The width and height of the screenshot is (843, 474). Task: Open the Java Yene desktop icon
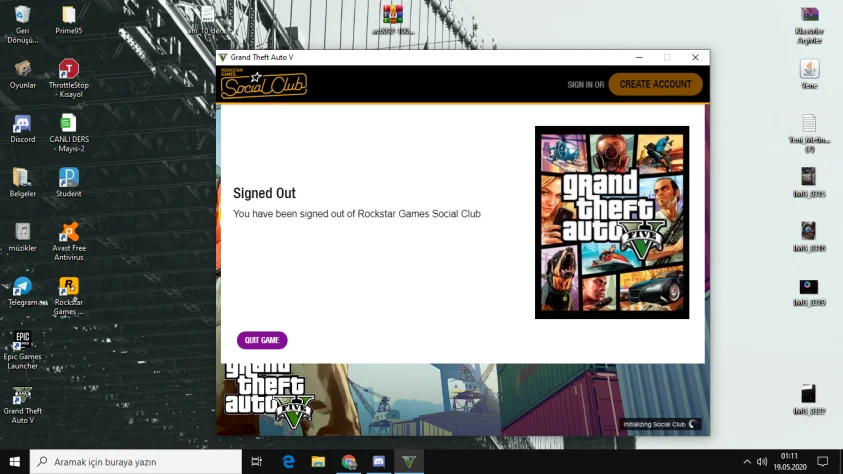point(809,74)
